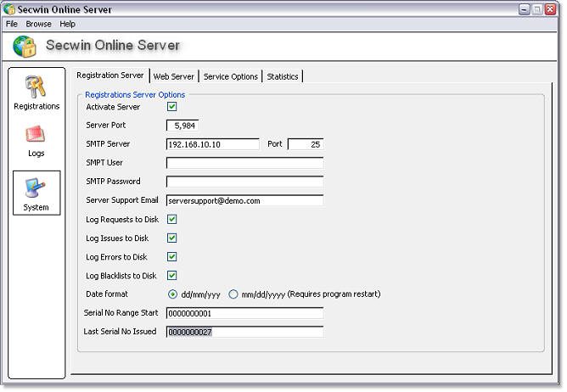Open the Browse menu
Screen dimensions: 567x392
tap(38, 24)
